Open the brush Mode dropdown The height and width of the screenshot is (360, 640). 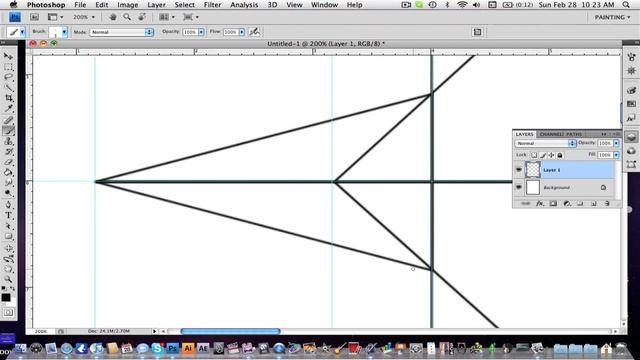pyautogui.click(x=122, y=32)
